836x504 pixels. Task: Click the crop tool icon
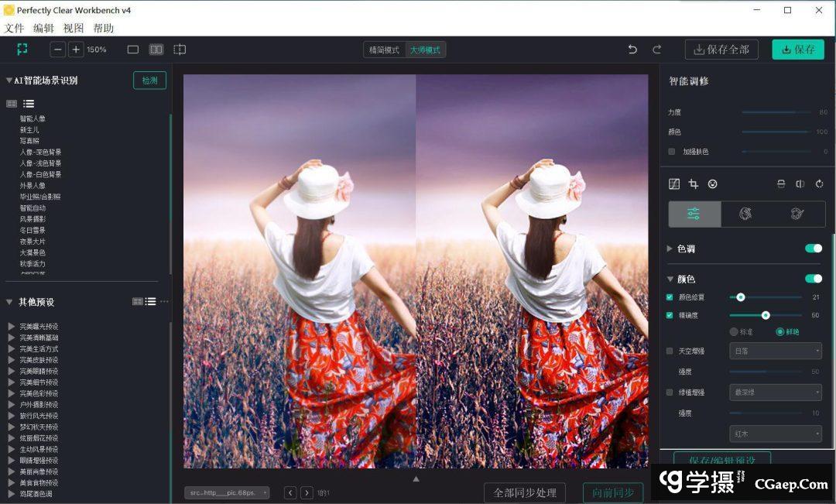[694, 184]
